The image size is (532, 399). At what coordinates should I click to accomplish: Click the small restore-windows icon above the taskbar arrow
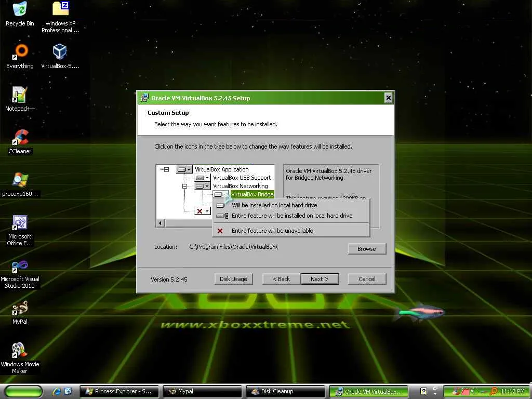tap(435, 388)
